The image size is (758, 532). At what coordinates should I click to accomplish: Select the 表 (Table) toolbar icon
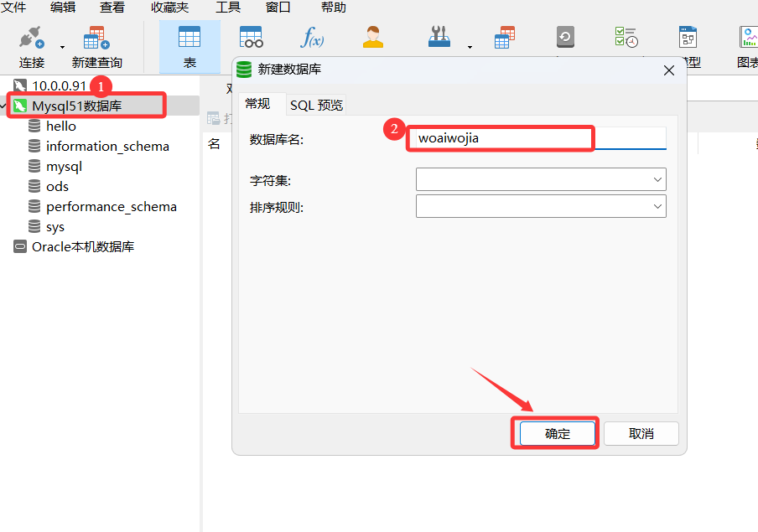click(189, 46)
